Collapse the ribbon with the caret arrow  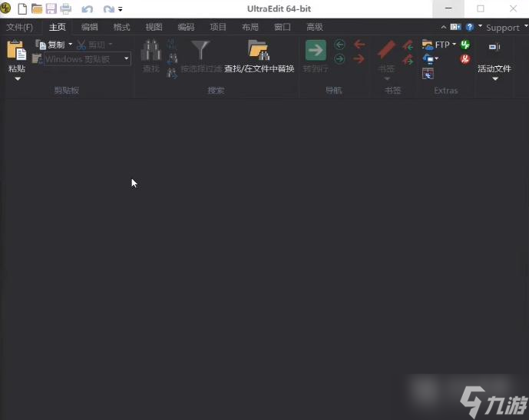point(443,27)
